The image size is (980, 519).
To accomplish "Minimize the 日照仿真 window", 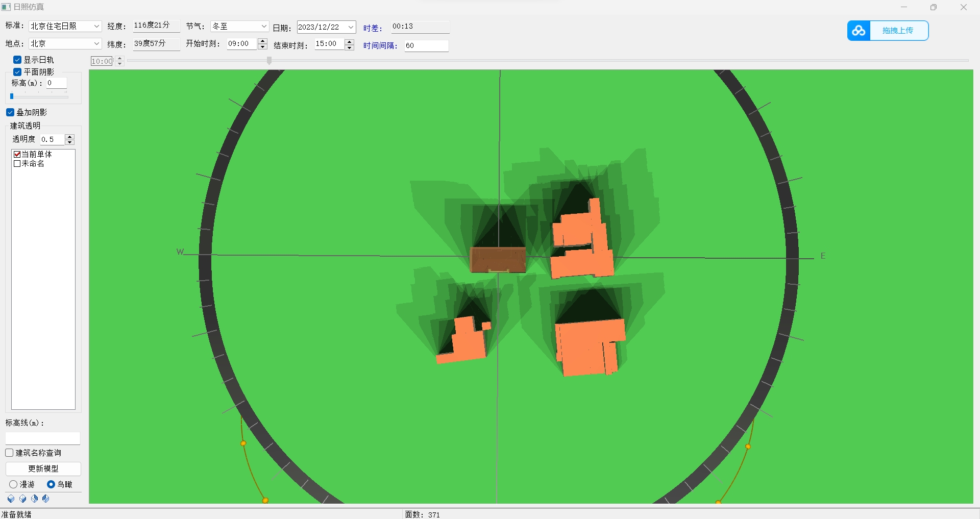I will tap(904, 7).
